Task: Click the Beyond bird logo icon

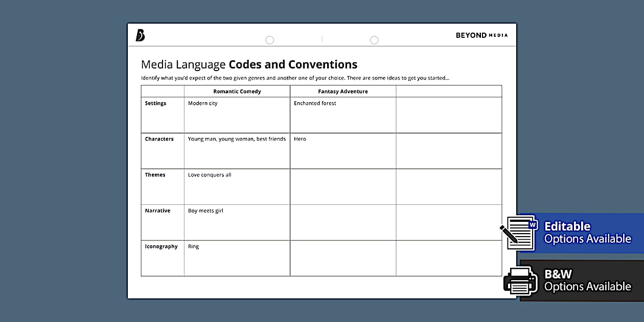Action: 140,35
